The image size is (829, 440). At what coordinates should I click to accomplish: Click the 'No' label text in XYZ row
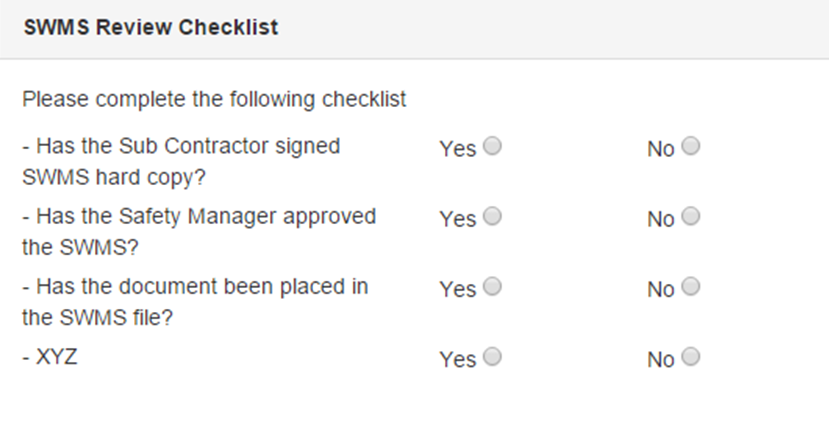point(660,359)
